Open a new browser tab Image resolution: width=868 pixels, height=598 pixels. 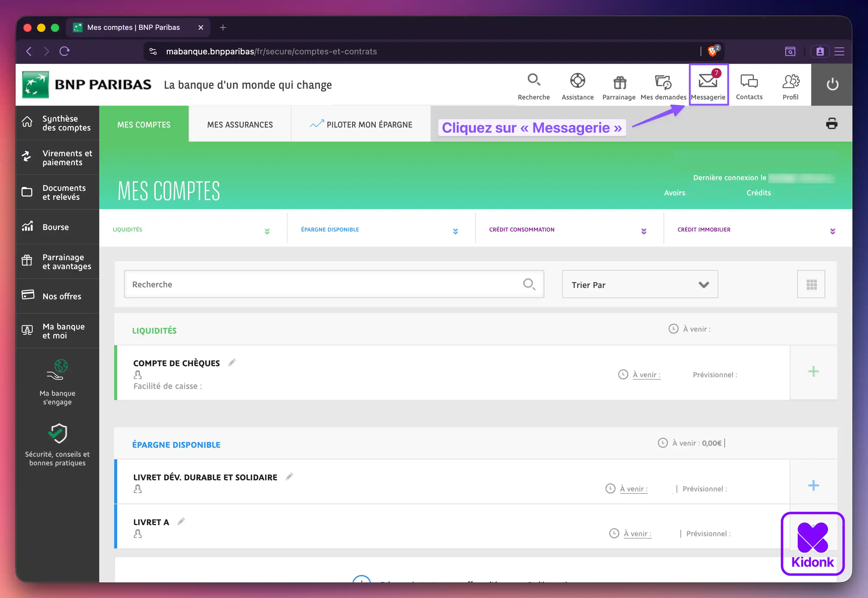223,27
